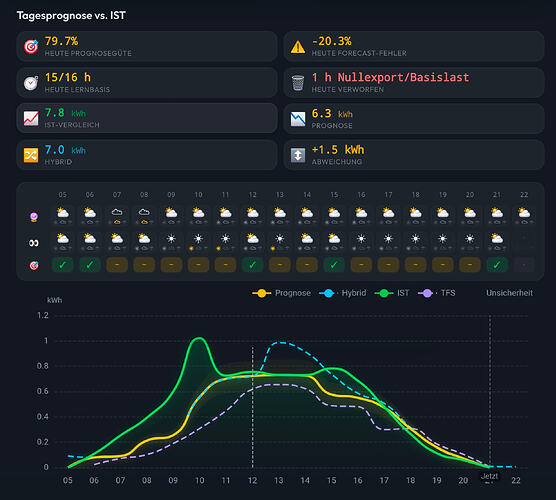Click the 12 label on chart time axis
This screenshot has width=556, height=500.
[252, 480]
